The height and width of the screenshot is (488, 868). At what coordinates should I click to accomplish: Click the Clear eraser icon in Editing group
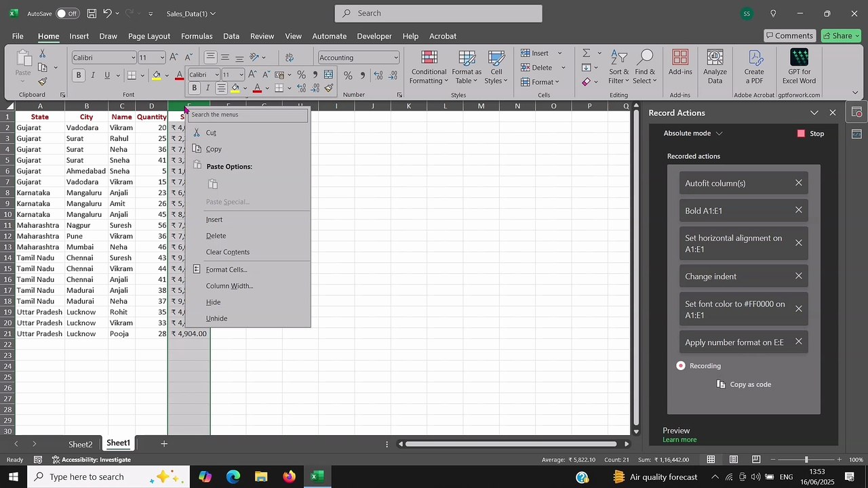[x=587, y=82]
